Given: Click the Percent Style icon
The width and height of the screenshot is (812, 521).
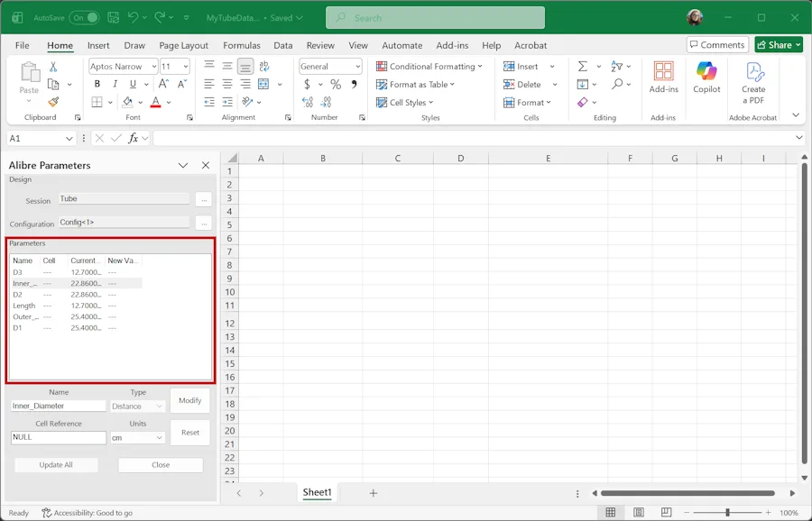Looking at the screenshot, I should (x=336, y=85).
